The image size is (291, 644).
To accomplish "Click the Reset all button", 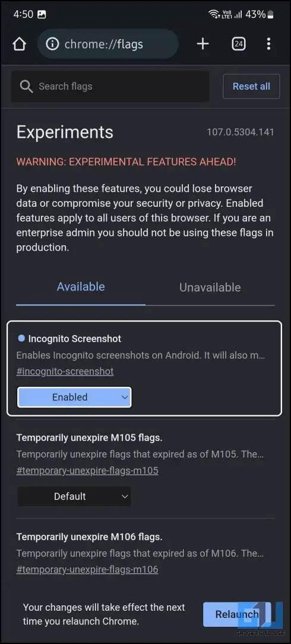I will pyautogui.click(x=252, y=86).
